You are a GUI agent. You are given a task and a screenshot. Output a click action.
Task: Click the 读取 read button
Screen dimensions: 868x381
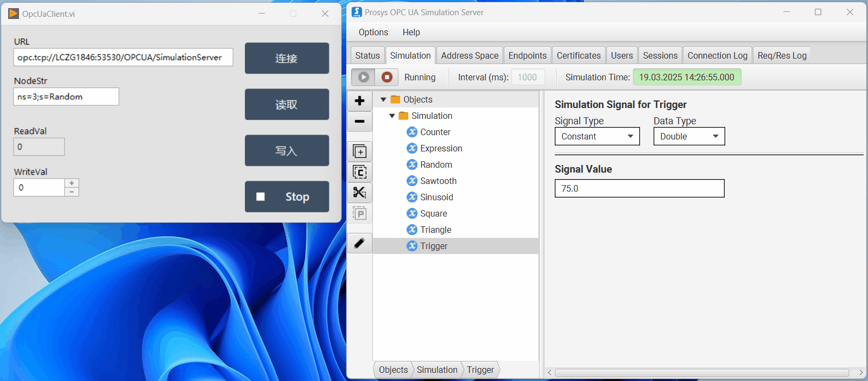pos(287,104)
